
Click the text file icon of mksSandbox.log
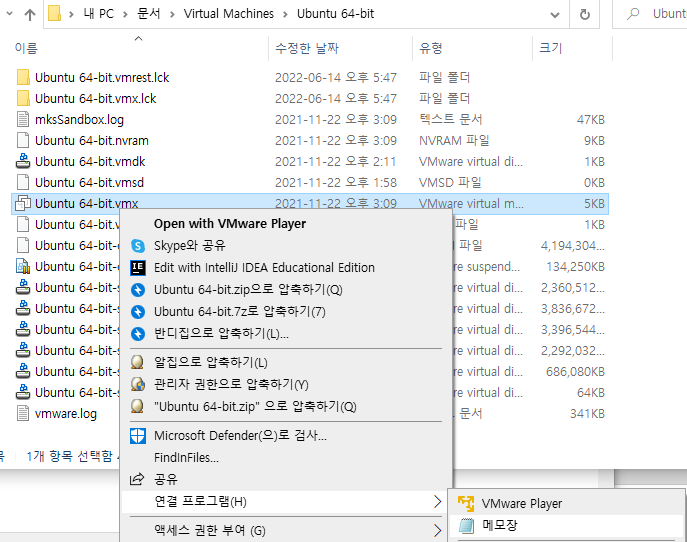(x=23, y=120)
